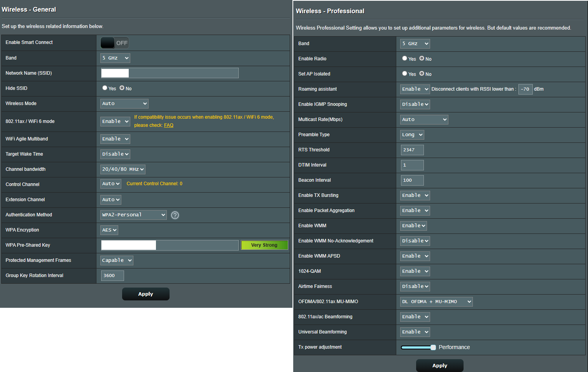Open the 802.11ax/ac Beamforming dropdown
The image size is (588, 372).
415,317
